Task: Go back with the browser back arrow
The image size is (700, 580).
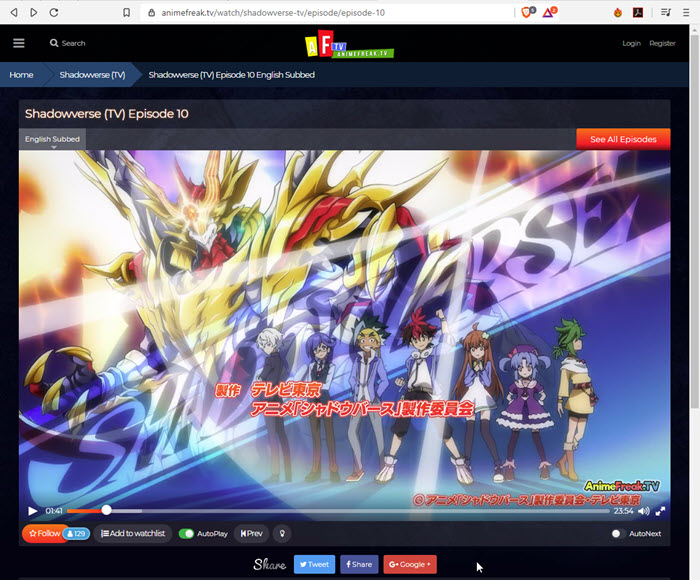Action: click(x=14, y=13)
